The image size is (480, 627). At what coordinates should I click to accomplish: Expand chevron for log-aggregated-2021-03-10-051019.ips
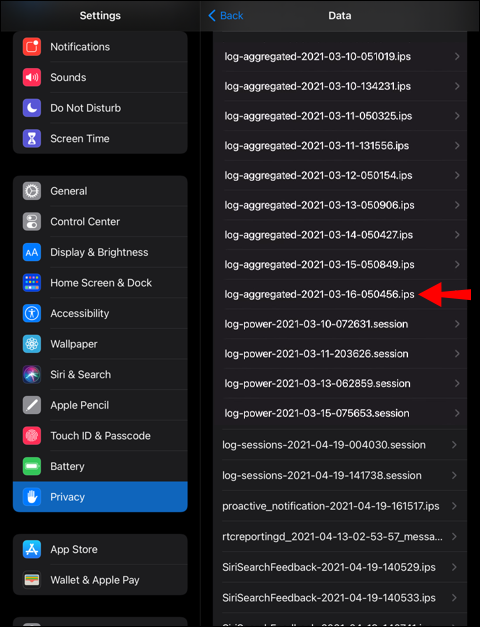pyautogui.click(x=457, y=56)
